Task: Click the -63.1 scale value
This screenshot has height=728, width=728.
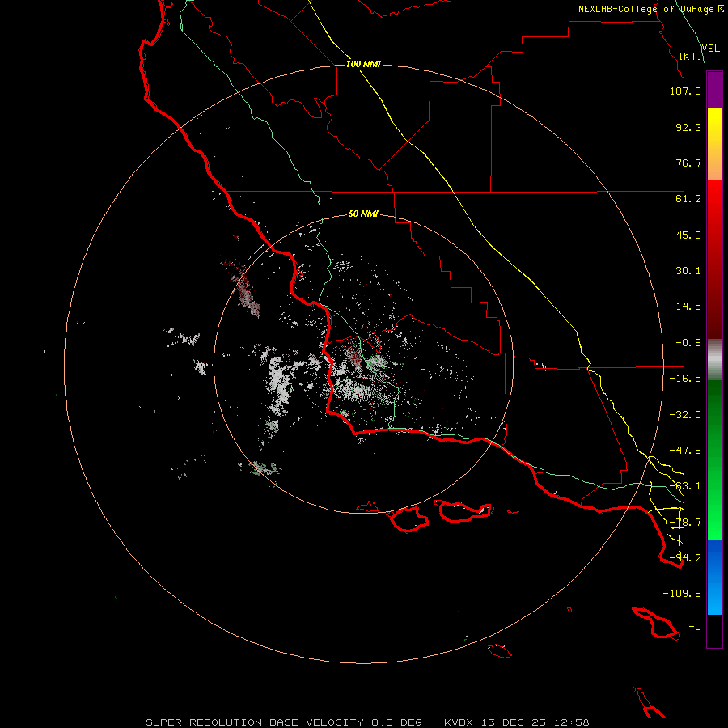Action: pyautogui.click(x=685, y=486)
